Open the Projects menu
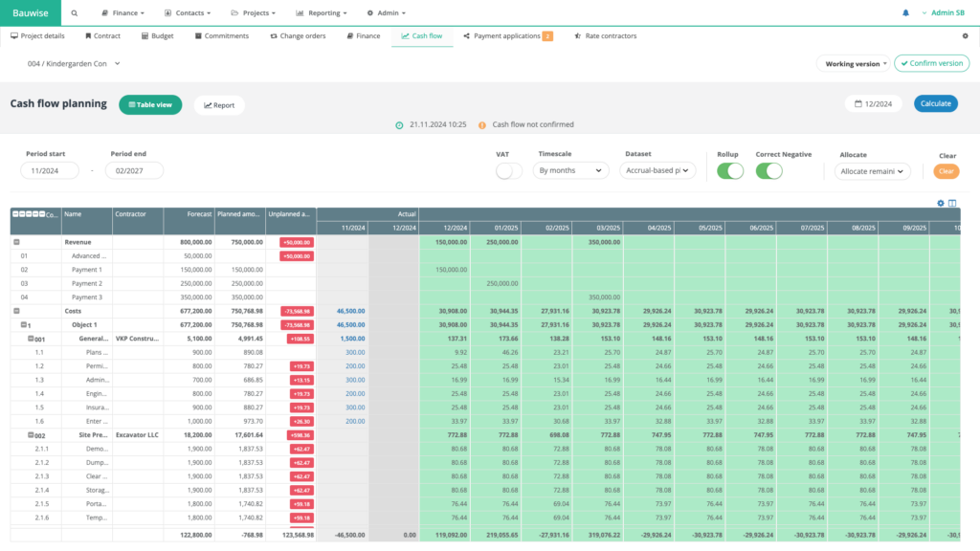The height and width of the screenshot is (551, 980). coord(253,13)
